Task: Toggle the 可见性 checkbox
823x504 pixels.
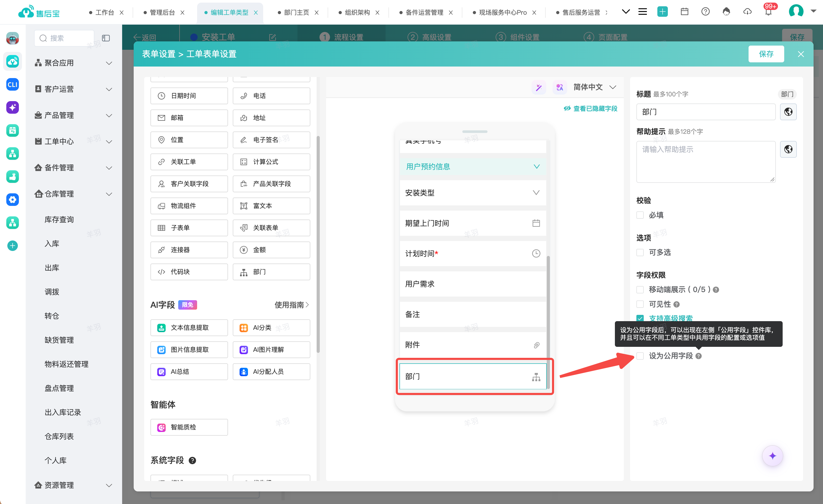Action: coord(640,304)
